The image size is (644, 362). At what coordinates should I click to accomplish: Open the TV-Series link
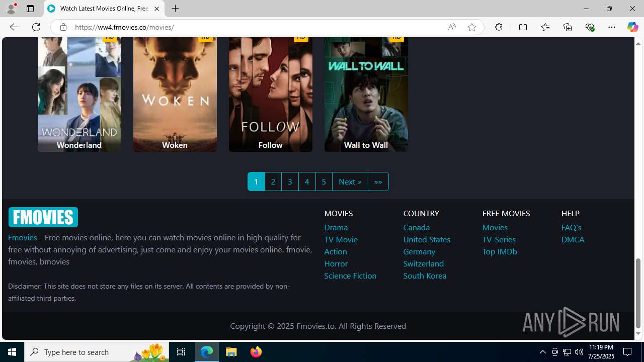499,239
